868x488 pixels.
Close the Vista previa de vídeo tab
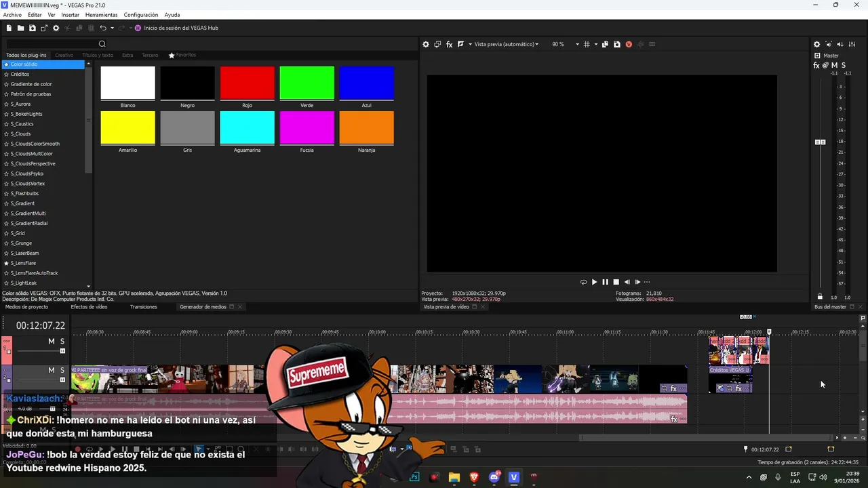pos(483,307)
